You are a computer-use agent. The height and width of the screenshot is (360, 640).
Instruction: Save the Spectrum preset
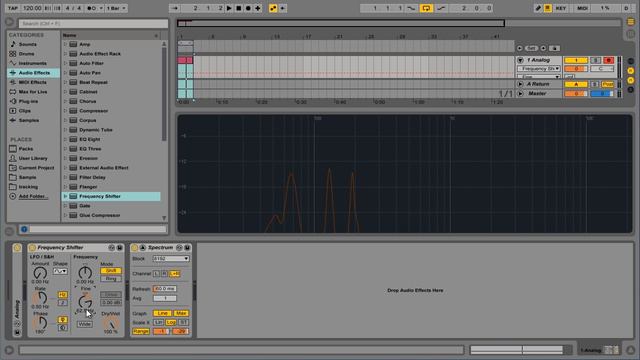187,248
